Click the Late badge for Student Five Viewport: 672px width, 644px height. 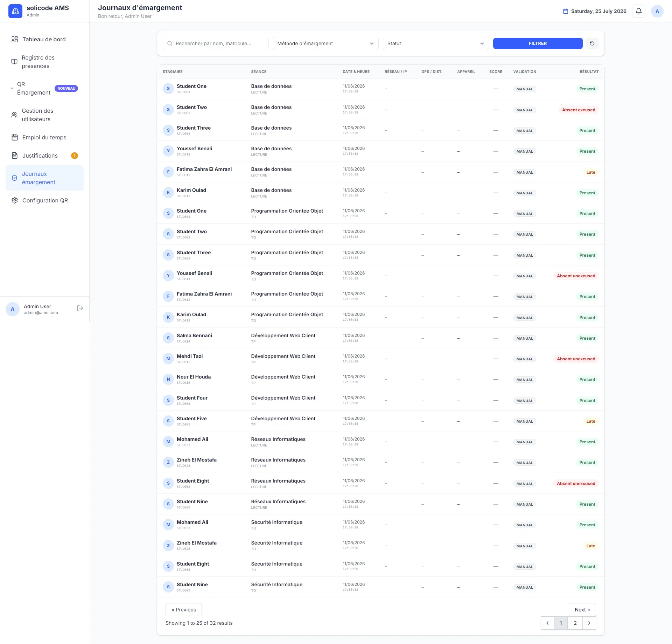tap(591, 421)
